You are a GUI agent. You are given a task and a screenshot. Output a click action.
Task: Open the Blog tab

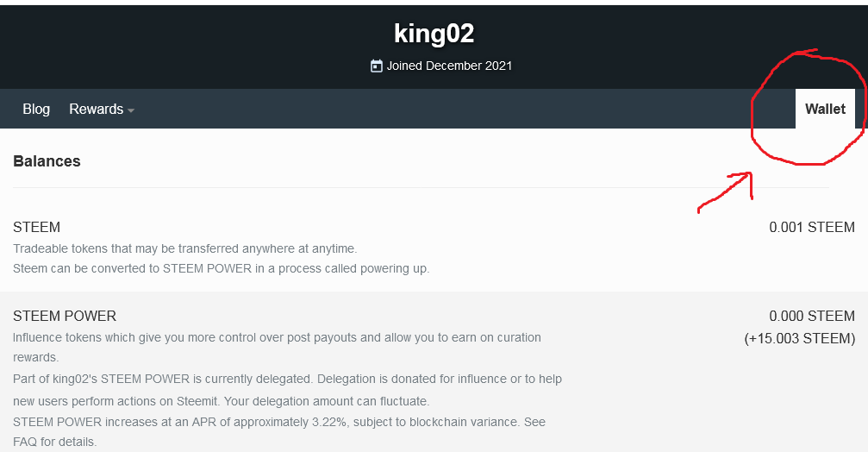[x=36, y=110]
